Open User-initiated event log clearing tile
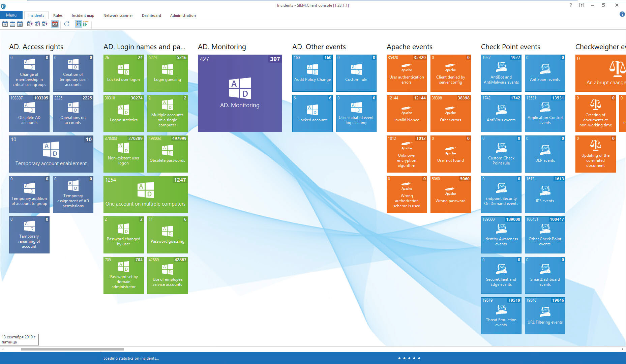Screen dimensions: 626x364 click(x=356, y=114)
